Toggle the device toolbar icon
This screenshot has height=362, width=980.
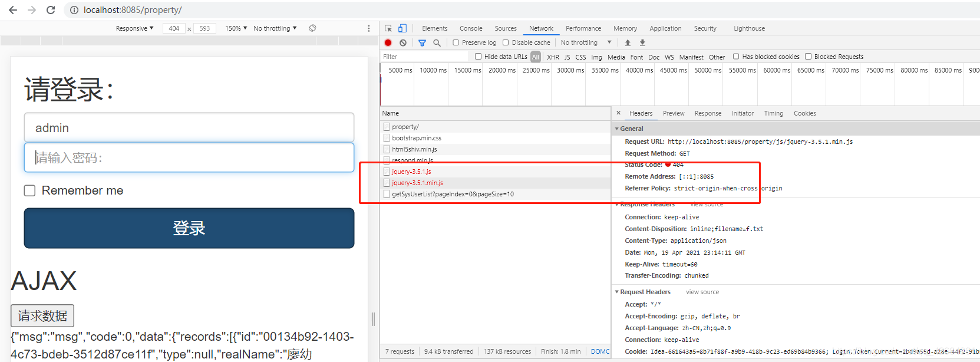click(x=402, y=28)
